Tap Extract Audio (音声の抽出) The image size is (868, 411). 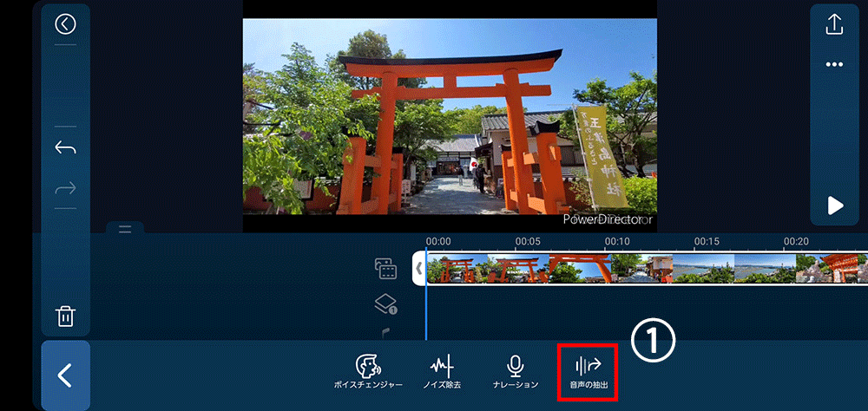coord(588,372)
